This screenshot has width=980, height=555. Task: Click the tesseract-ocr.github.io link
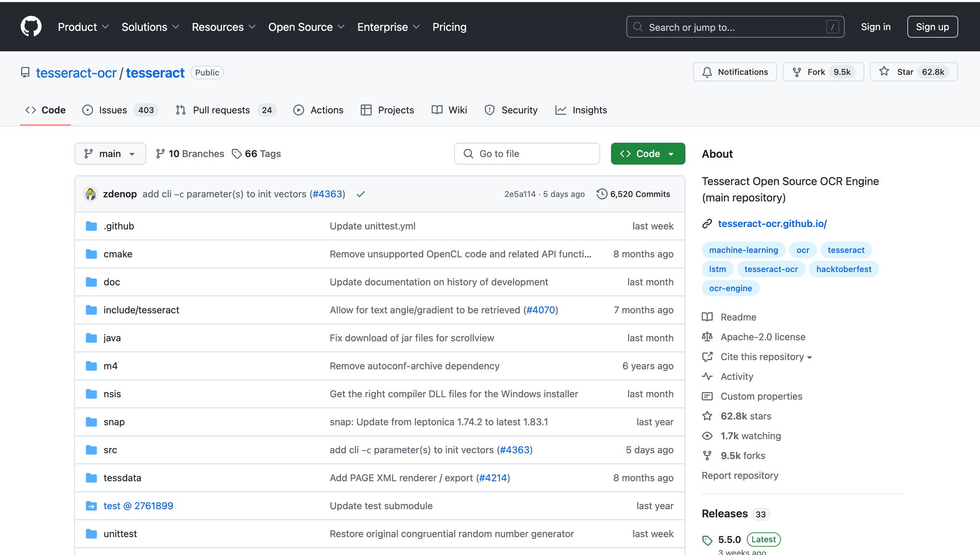click(772, 223)
